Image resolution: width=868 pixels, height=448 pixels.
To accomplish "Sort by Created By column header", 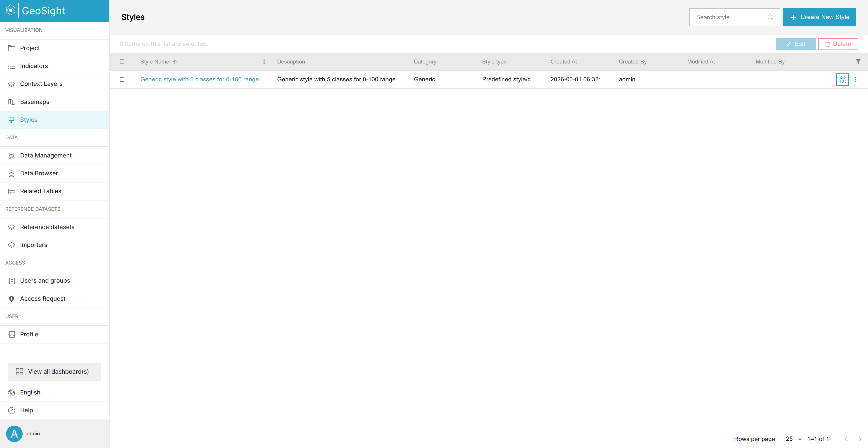I will click(x=633, y=62).
